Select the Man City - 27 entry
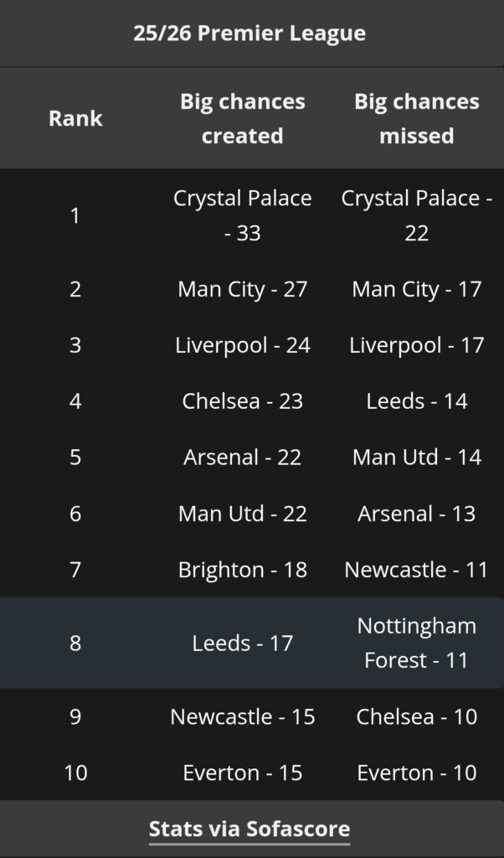The image size is (504, 858). coord(243,289)
